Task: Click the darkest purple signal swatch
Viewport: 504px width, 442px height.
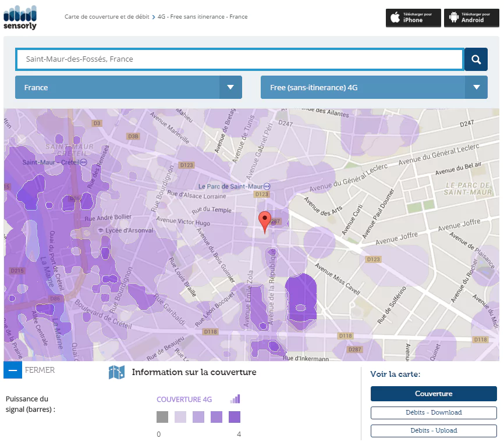Action: [x=235, y=417]
